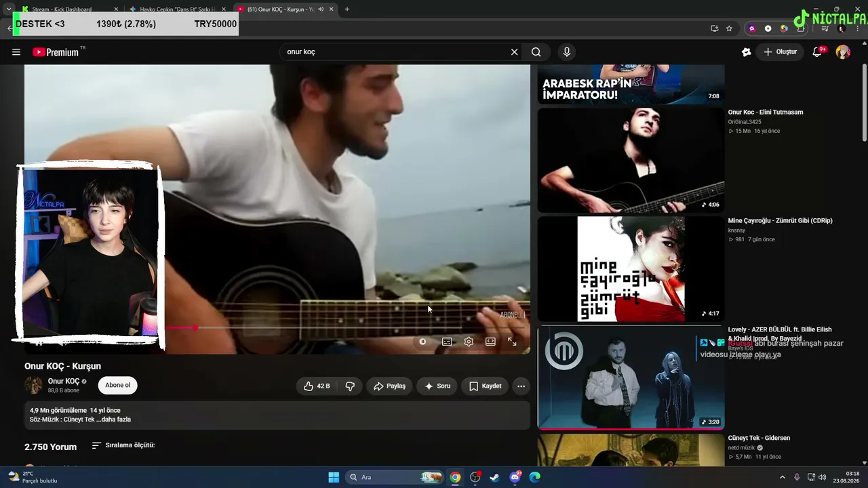Open the Mine Çayıroğlu Zümrüt Gibi thumbnail

[x=631, y=269]
